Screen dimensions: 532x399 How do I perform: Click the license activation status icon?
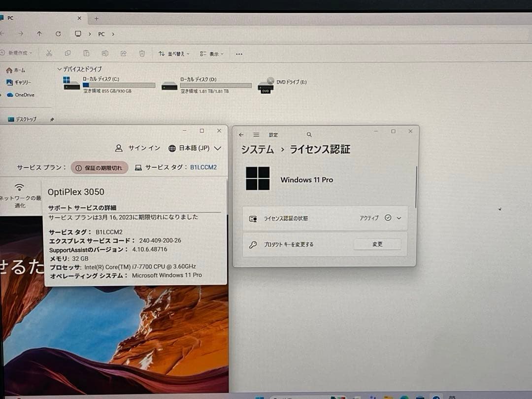[253, 219]
